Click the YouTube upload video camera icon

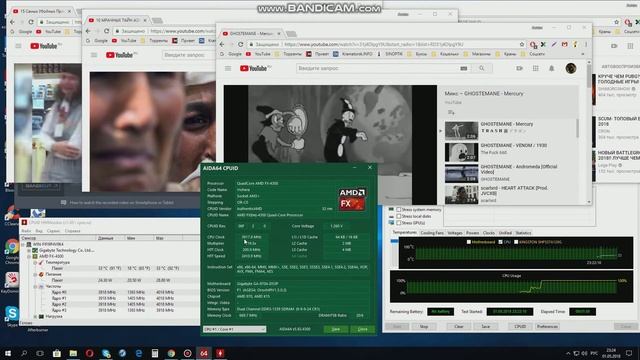pyautogui.click(x=519, y=68)
